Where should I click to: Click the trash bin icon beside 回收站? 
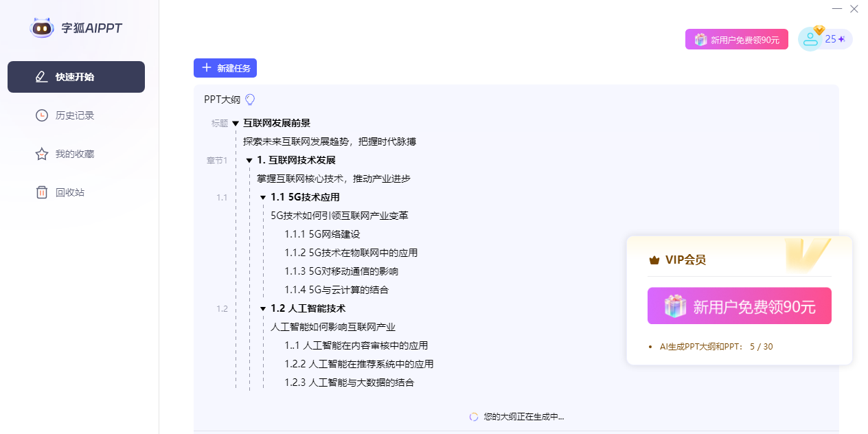pos(42,192)
